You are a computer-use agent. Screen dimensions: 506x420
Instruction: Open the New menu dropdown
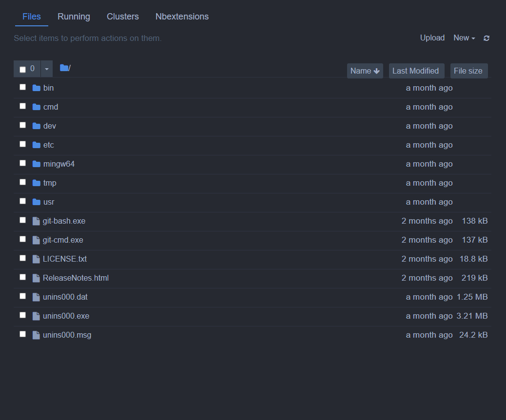464,38
